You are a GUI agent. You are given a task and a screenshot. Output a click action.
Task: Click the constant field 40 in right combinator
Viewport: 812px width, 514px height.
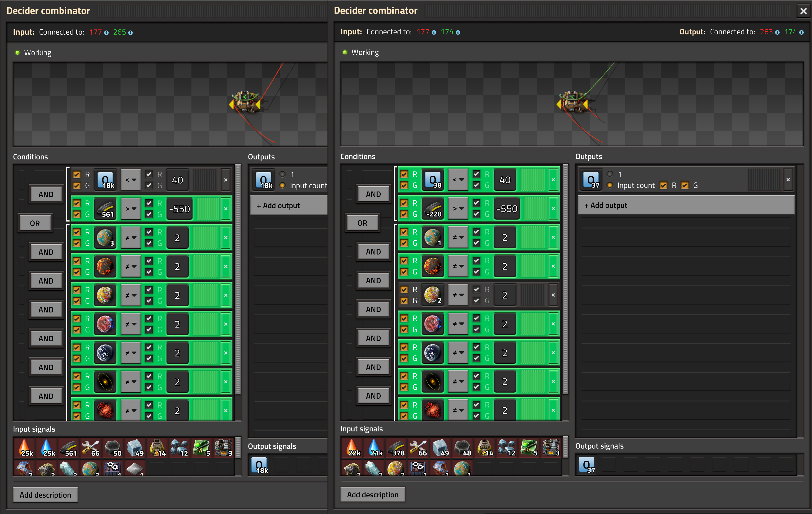505,180
